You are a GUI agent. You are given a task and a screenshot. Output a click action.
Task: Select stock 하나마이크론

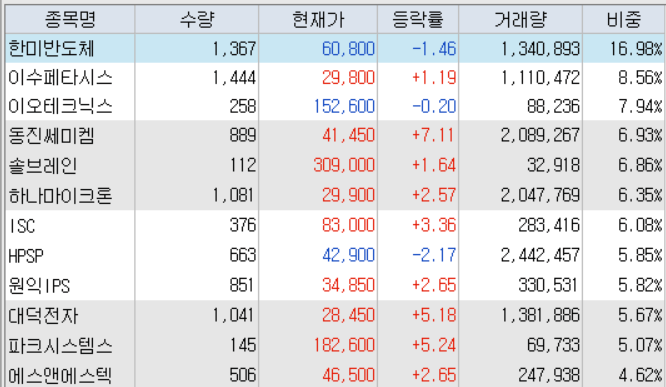tap(60, 195)
